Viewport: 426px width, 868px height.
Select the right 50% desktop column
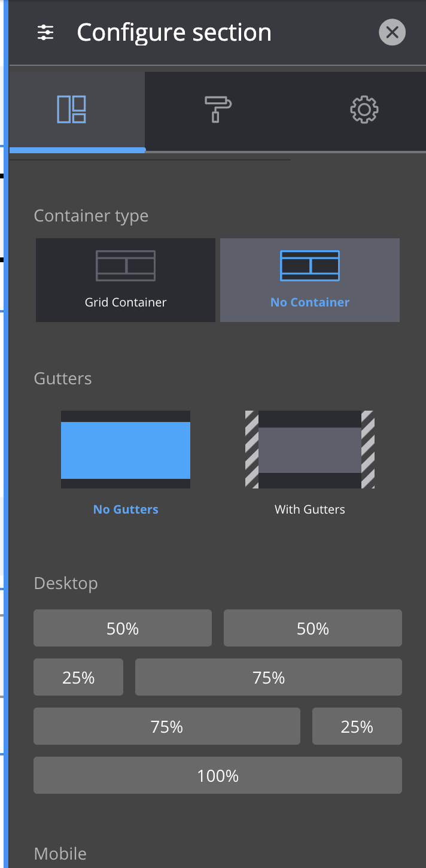313,628
